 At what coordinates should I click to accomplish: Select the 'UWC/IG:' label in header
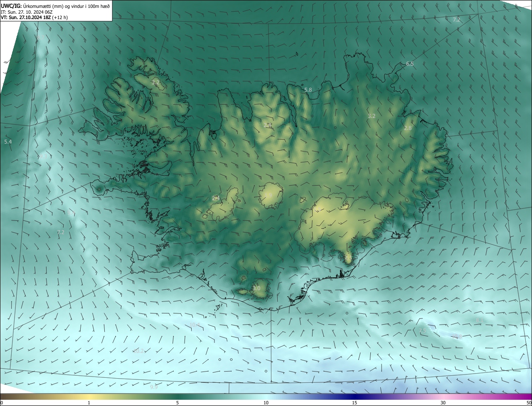pyautogui.click(x=12, y=6)
